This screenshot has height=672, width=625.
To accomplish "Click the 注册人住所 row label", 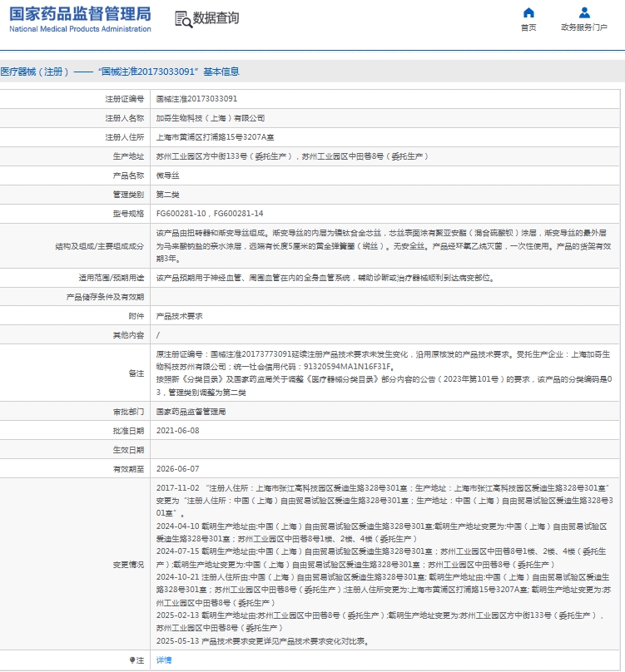I will click(x=124, y=137).
